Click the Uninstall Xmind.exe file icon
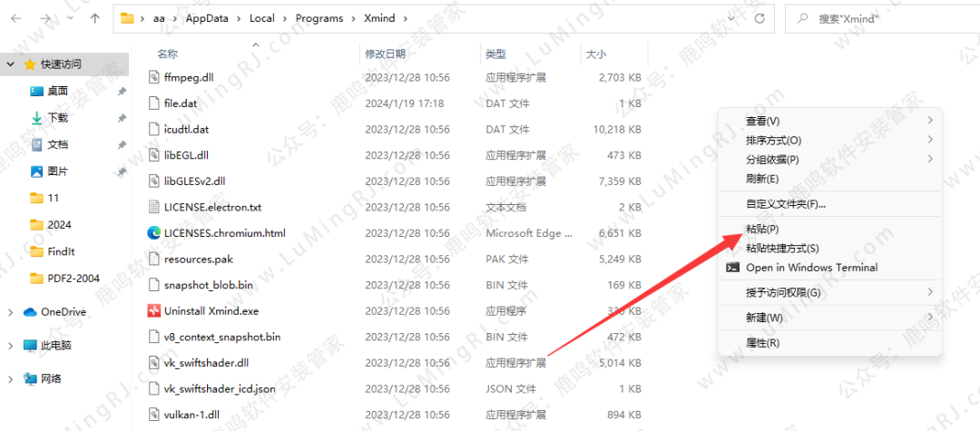This screenshot has width=980, height=431. 153,311
